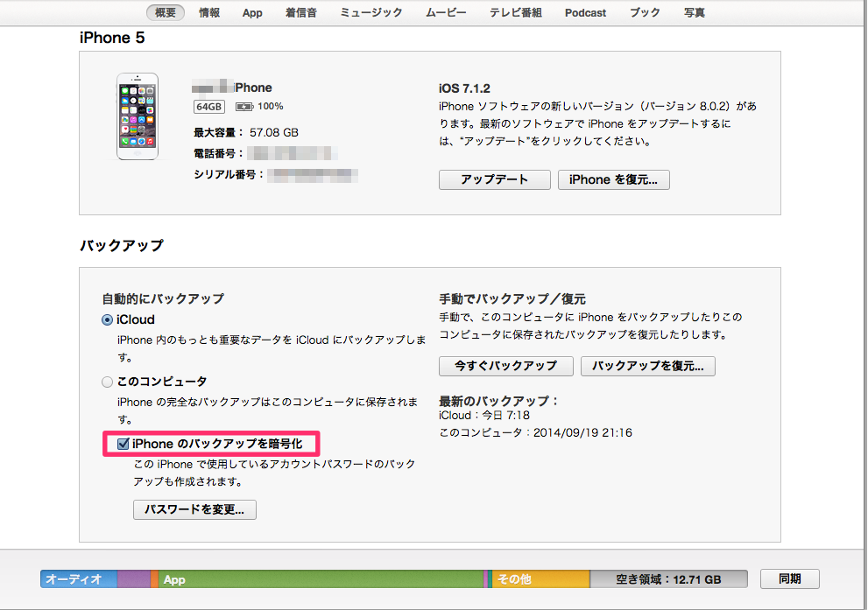868x610 pixels.
Task: Click the アップデート button
Action: 494,179
